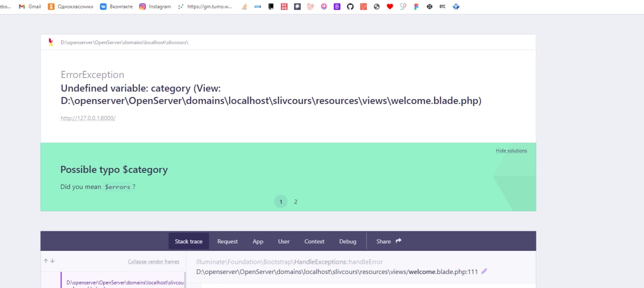Viewport: 644px width, 288px height.
Task: Open the Stack Overflow bookmark icon
Action: point(245,7)
